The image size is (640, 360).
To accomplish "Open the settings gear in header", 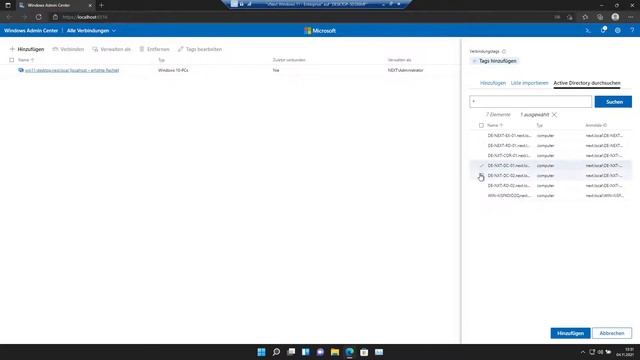I will tap(618, 31).
